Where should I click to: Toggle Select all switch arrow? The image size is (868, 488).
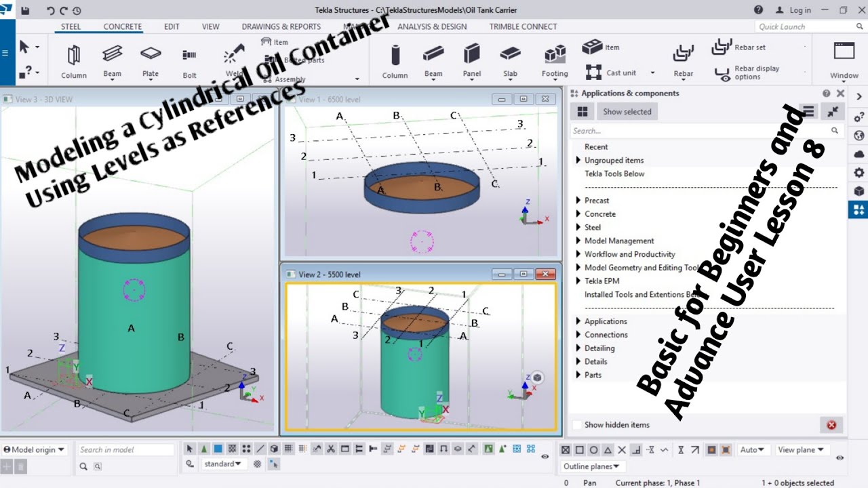pos(189,449)
